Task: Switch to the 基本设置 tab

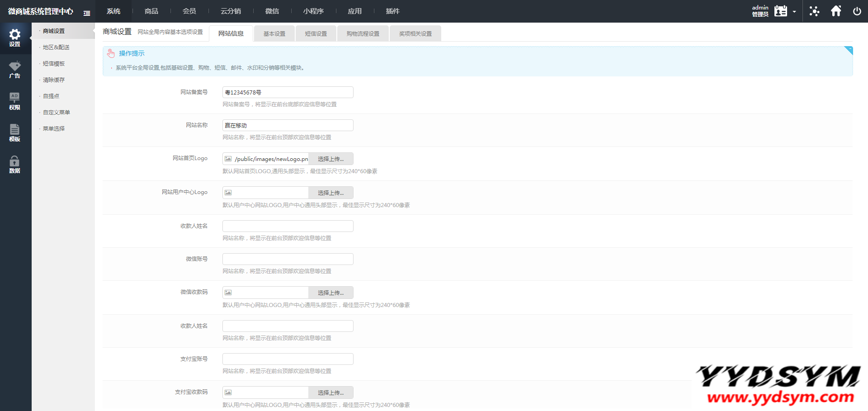Action: [x=274, y=34]
